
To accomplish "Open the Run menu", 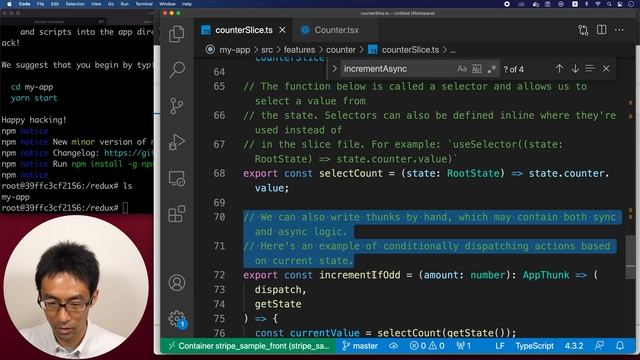I will (x=124, y=4).
